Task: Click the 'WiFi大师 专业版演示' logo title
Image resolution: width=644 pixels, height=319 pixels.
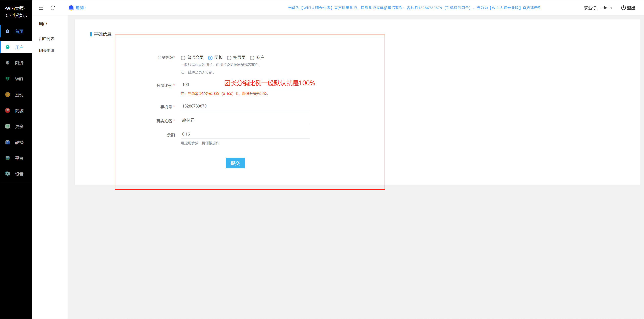Action: coord(16,12)
